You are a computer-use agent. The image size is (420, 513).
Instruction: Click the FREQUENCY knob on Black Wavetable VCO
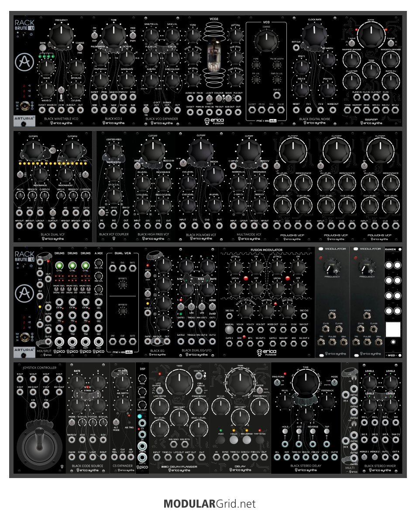point(61,37)
